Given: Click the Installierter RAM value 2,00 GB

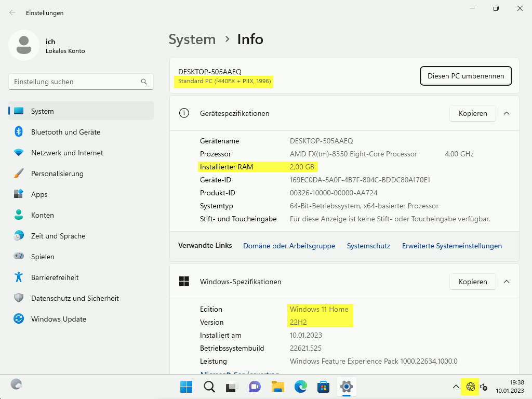Looking at the screenshot, I should click(302, 167).
